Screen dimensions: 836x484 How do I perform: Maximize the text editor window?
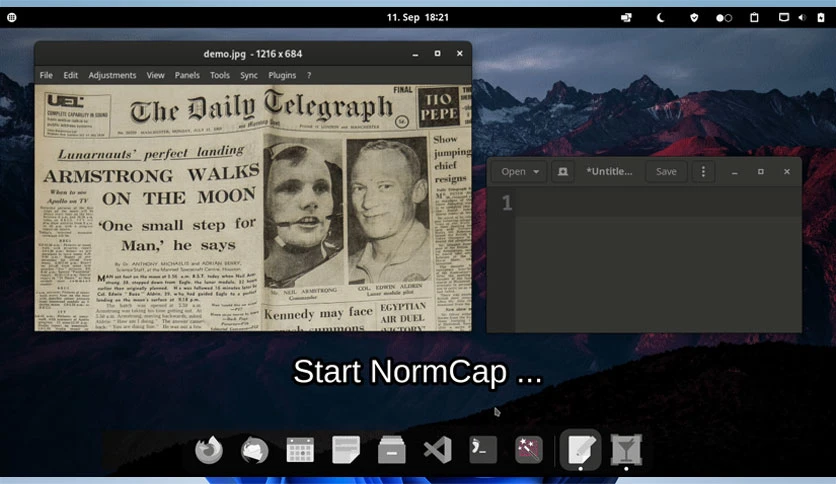point(761,172)
